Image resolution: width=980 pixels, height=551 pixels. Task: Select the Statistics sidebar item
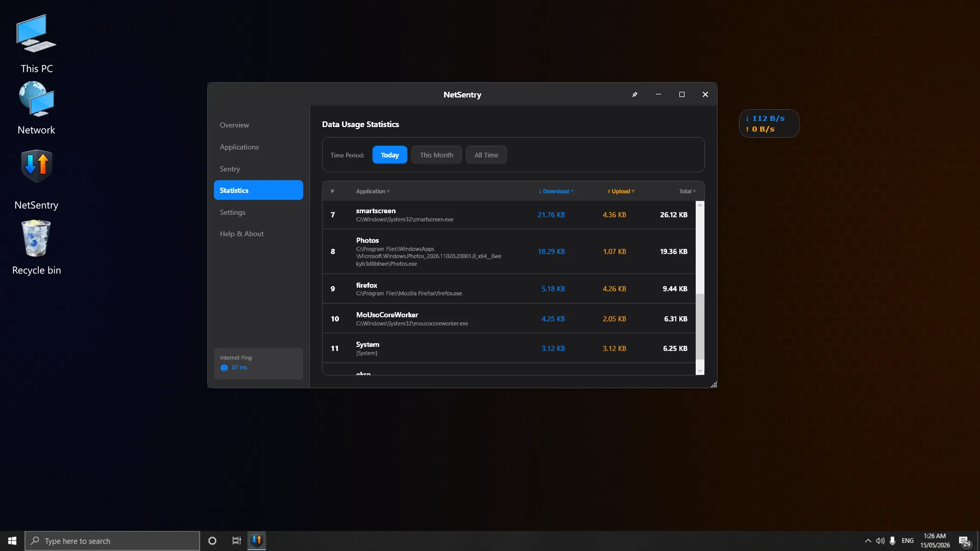[x=258, y=190]
